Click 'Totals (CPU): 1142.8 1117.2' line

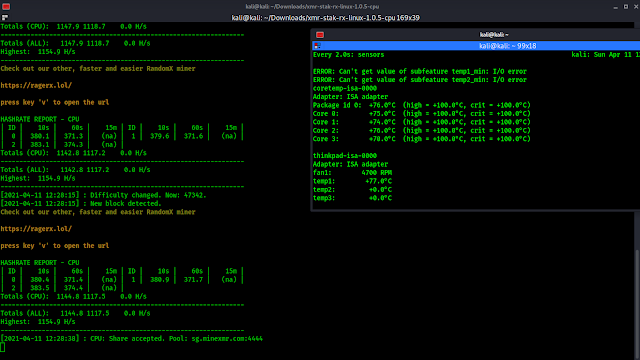(73, 153)
